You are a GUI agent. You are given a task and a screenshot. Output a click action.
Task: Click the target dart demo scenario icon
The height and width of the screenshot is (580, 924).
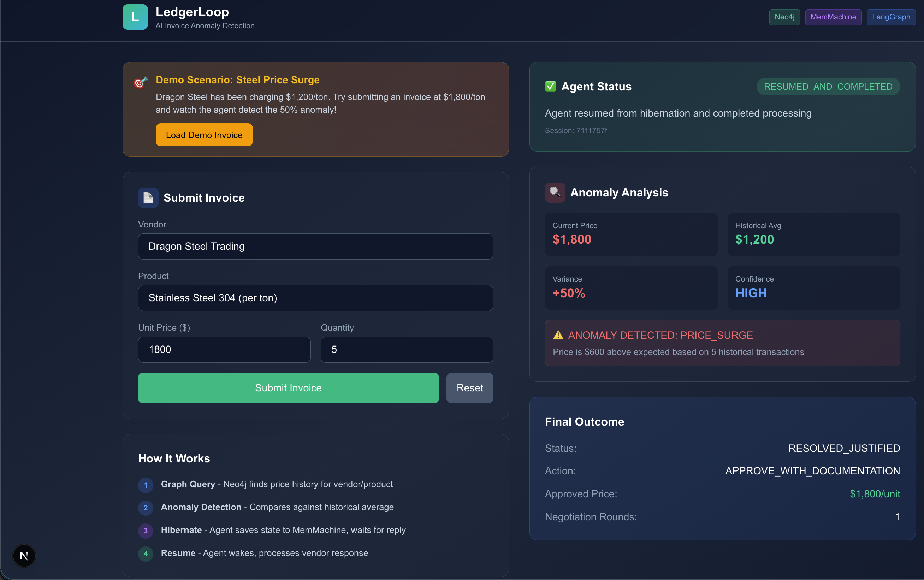click(x=140, y=82)
